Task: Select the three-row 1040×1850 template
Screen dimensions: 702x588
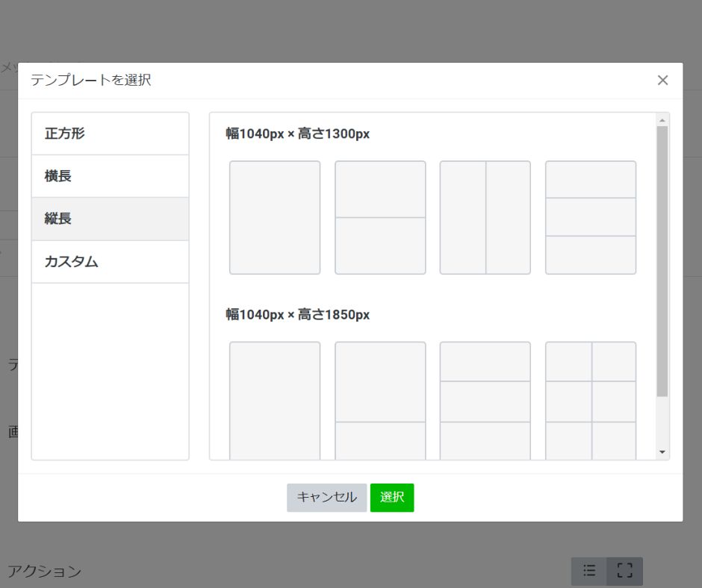Action: (x=485, y=400)
